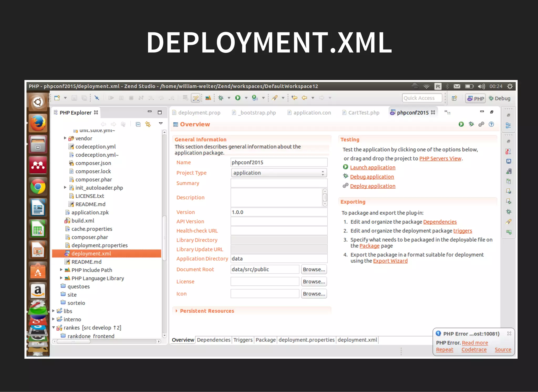Open the volume sound indicator
538x392 pixels.
tap(481, 86)
